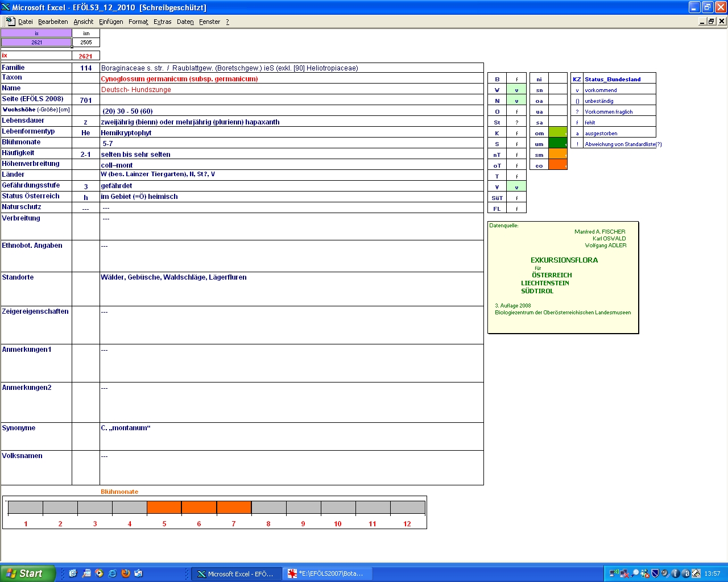Click the Start button
Viewport: 728px width, 582px height.
tap(28, 573)
